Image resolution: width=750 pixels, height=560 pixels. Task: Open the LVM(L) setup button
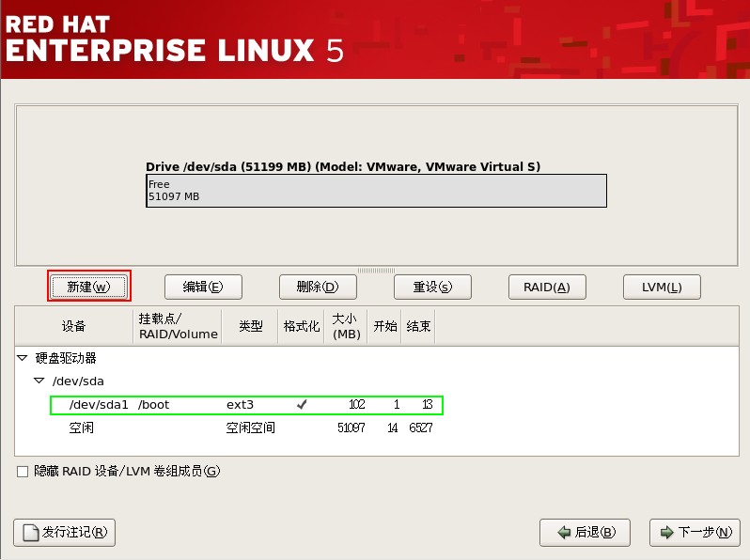point(662,287)
